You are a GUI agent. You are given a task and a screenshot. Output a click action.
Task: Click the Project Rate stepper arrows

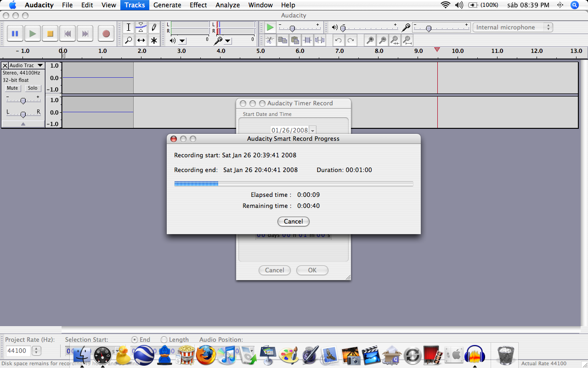click(x=36, y=351)
